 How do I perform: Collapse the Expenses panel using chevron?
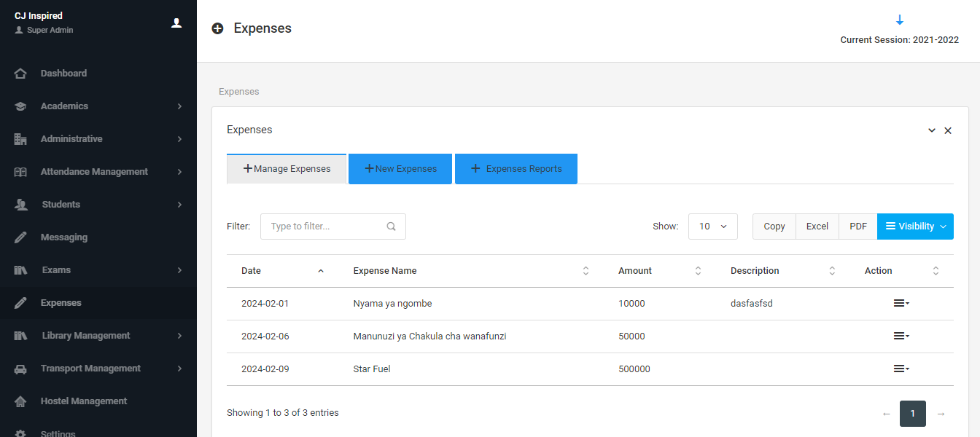[x=931, y=130]
